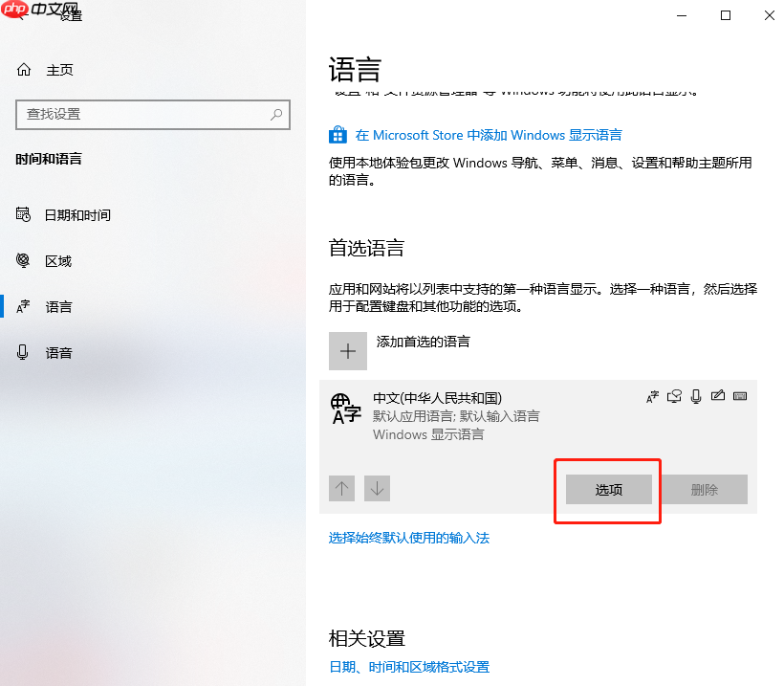Click the move language up arrow
784x686 pixels.
coord(341,488)
